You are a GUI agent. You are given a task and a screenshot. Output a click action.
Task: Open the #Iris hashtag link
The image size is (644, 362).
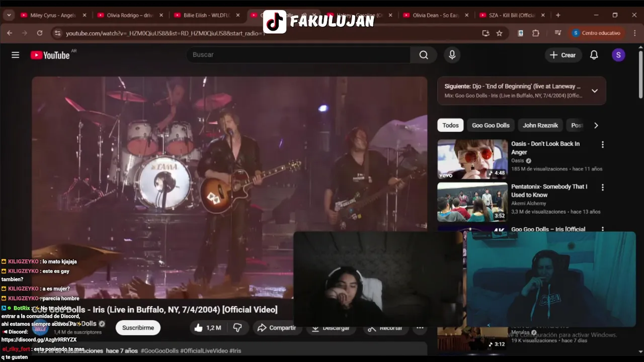click(235, 350)
